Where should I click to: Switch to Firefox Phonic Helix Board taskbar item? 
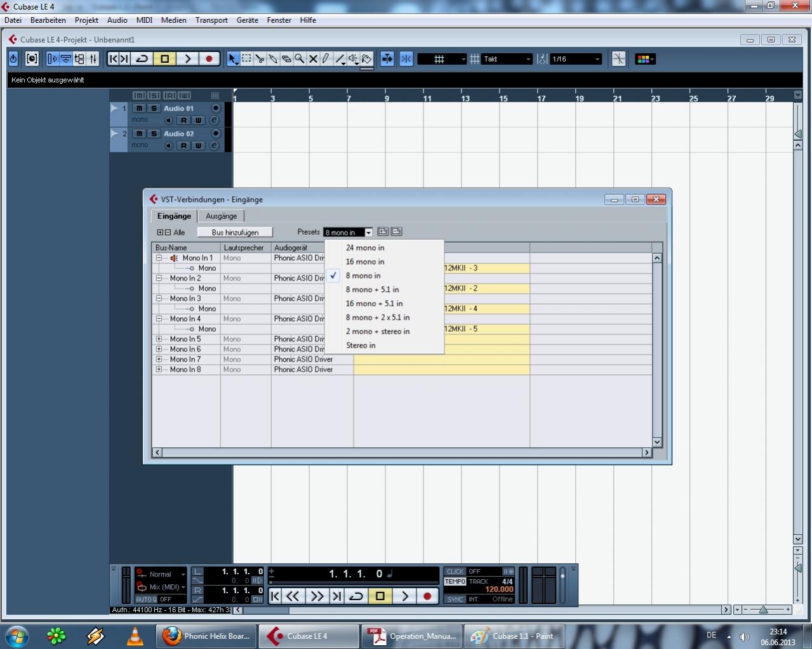(x=207, y=636)
